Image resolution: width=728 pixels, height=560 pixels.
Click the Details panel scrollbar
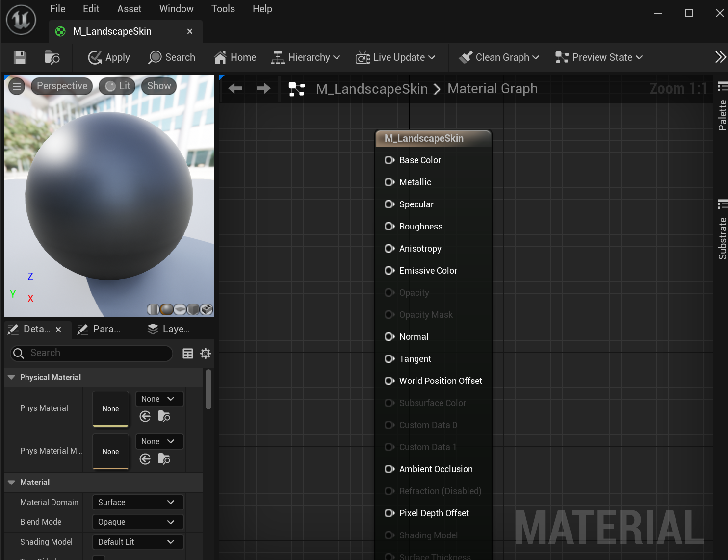[208, 389]
